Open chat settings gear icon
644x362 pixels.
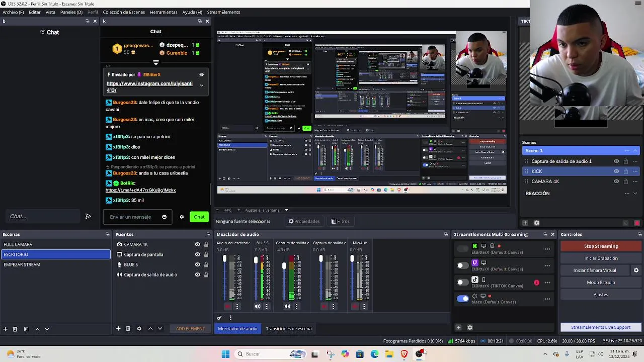click(182, 217)
